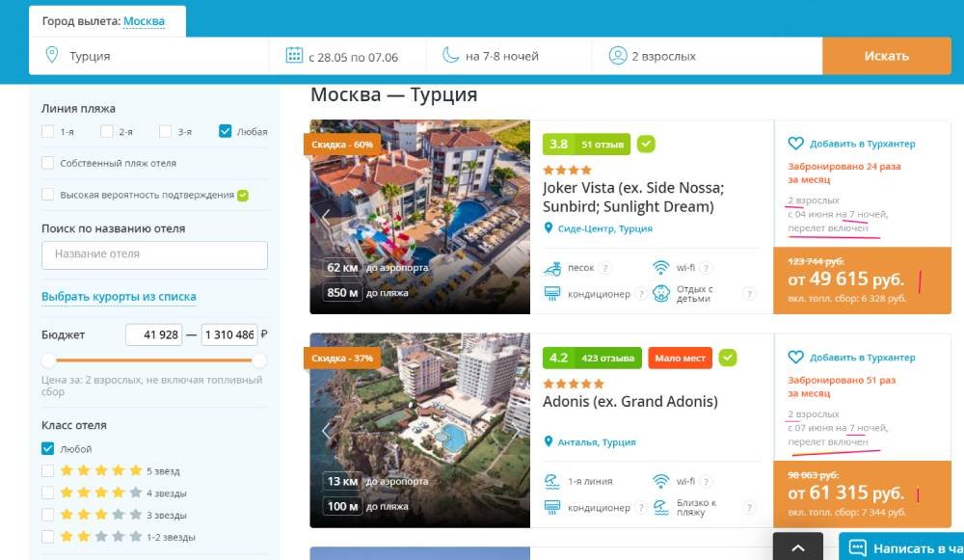Open departure city Москва dropdown
The height and width of the screenshot is (560, 964).
pyautogui.click(x=144, y=21)
